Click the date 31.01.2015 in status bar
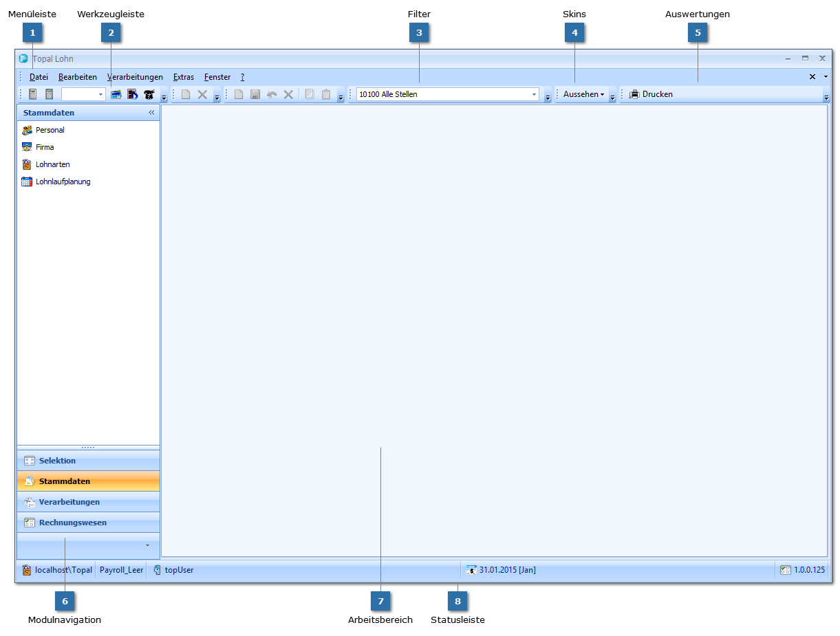Screen dimensions: 840x636 pos(507,570)
